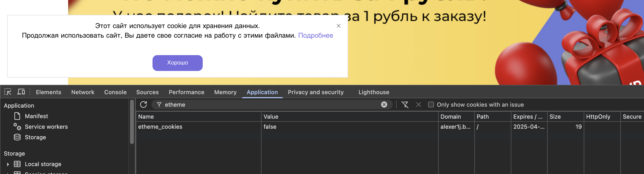Expand the Local storage tree node
The height and width of the screenshot is (174, 644).
click(8, 164)
